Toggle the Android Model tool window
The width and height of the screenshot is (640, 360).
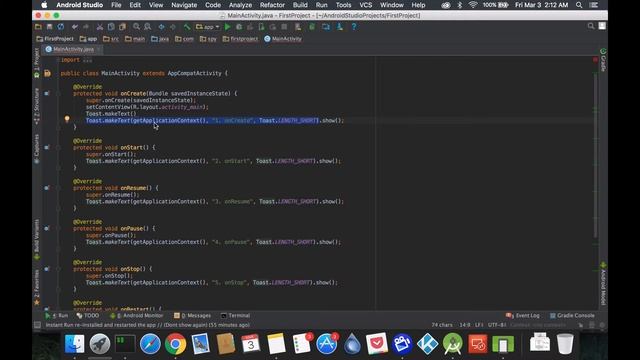[x=603, y=284]
